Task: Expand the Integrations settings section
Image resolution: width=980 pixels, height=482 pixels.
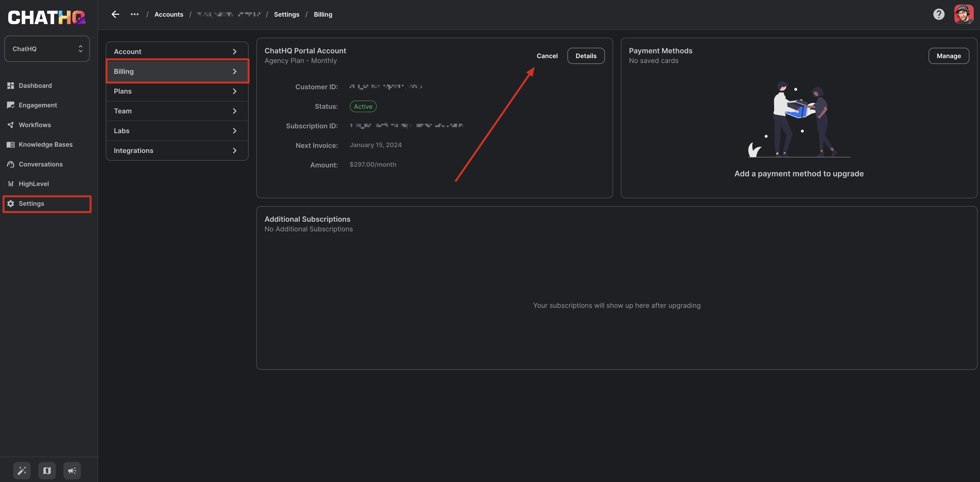Action: point(177,151)
